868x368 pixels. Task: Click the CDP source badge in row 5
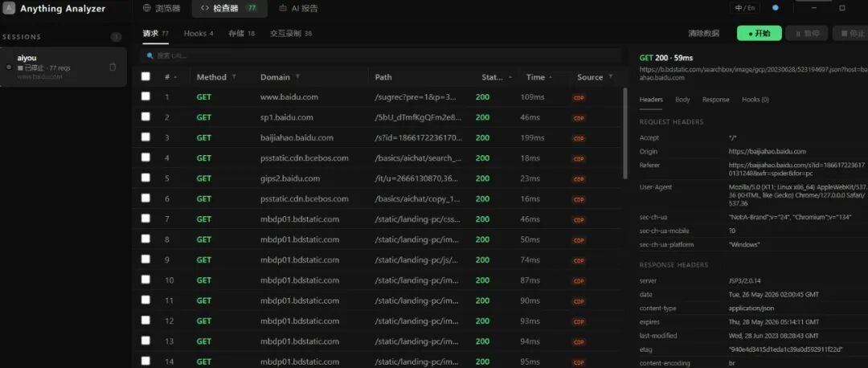click(x=579, y=178)
